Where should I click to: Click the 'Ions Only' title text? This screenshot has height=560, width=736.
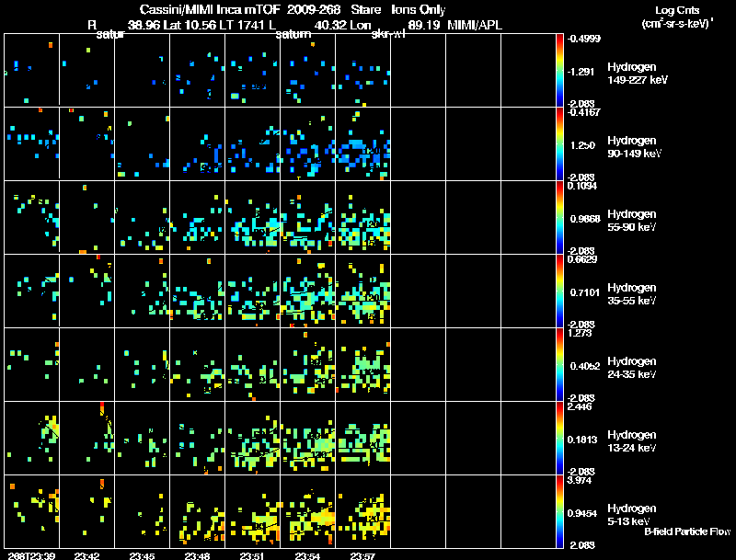pyautogui.click(x=418, y=10)
